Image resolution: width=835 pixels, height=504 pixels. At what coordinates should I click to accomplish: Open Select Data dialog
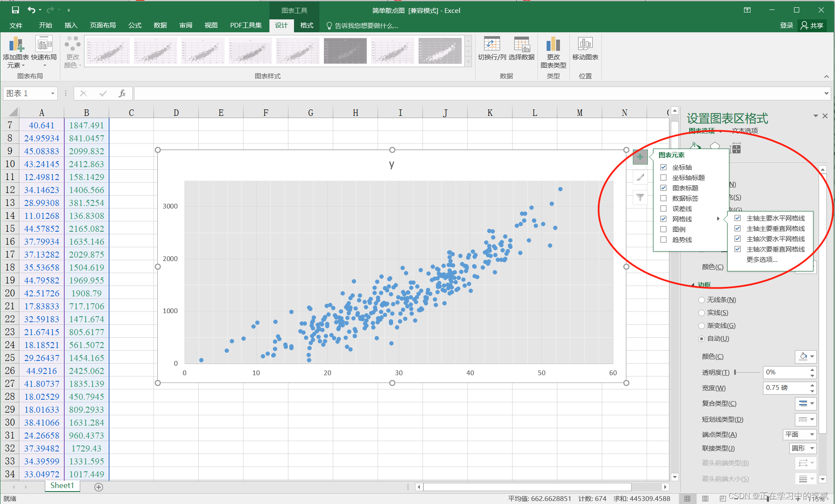tap(521, 49)
